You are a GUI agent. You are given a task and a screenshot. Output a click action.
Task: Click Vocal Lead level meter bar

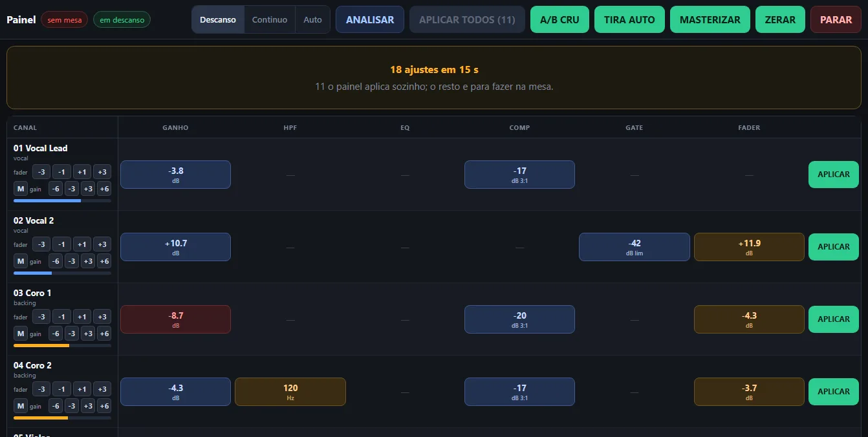(62, 201)
